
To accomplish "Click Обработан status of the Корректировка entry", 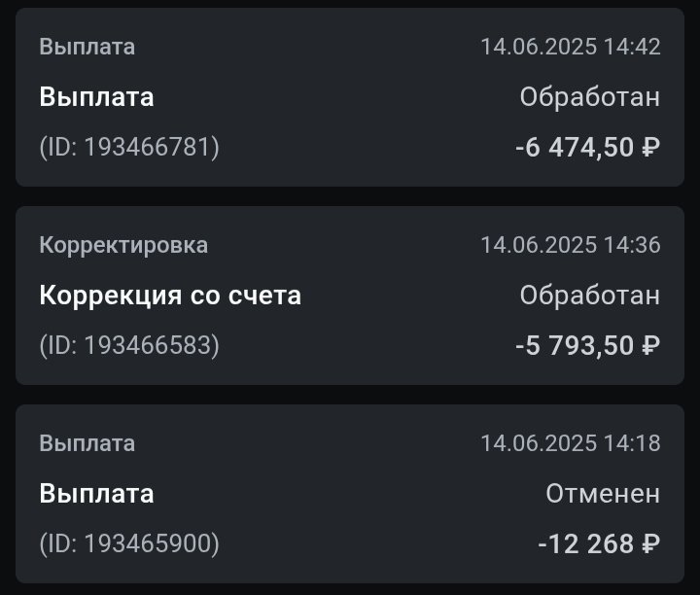I will [x=589, y=296].
